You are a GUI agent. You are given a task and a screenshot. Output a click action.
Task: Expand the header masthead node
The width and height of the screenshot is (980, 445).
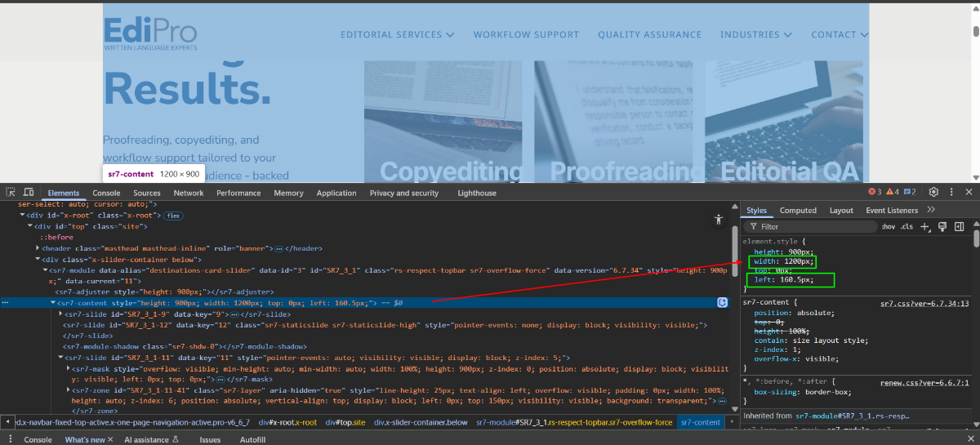[38, 248]
